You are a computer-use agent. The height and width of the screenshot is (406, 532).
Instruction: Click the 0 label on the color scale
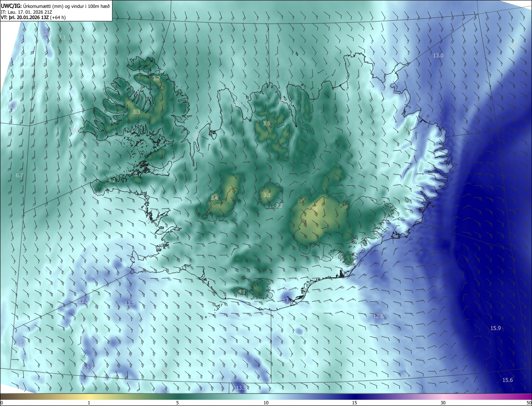coord(1,403)
